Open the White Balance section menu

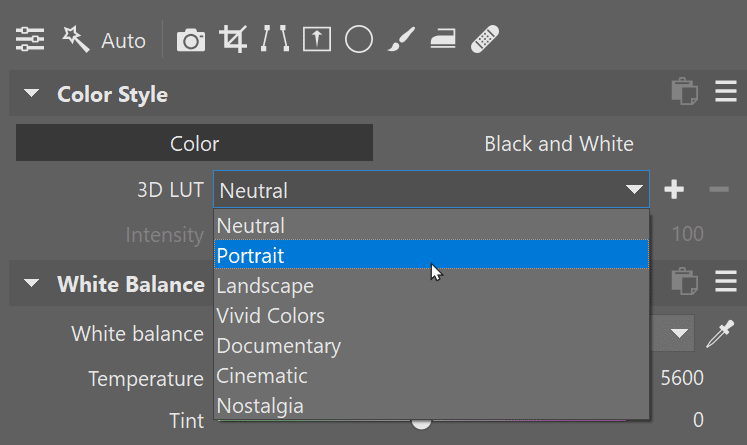[726, 282]
